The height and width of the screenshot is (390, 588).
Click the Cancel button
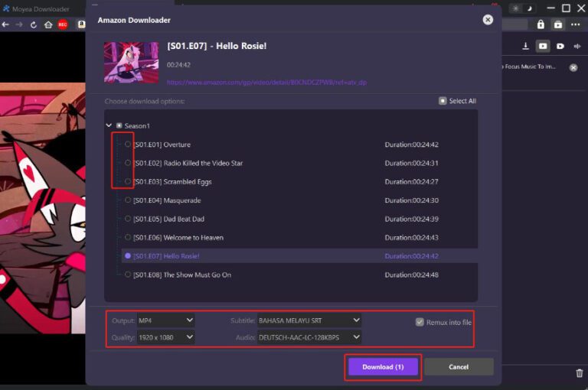click(459, 367)
